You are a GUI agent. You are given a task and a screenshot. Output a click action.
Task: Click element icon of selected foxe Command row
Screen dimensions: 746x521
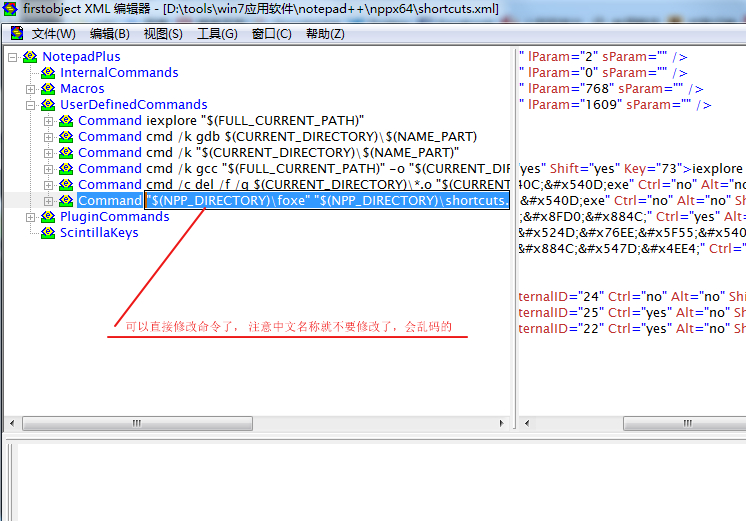(66, 201)
